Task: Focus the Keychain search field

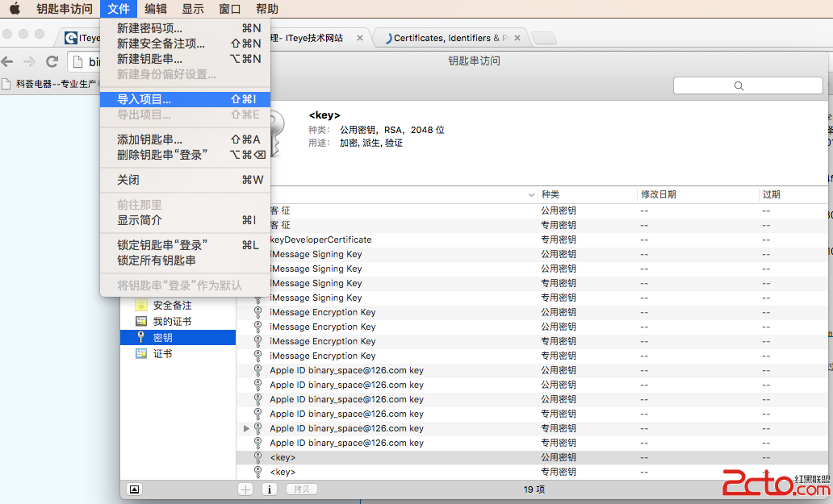Action: click(748, 85)
